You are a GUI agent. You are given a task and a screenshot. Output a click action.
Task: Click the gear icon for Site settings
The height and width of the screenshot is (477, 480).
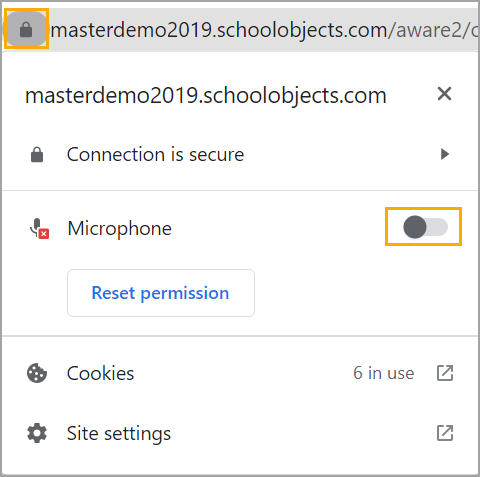click(37, 433)
